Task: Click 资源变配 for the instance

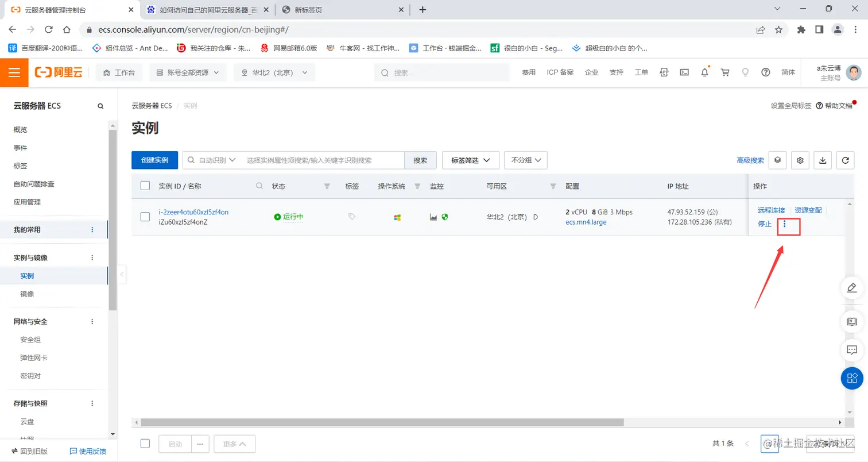Action: tap(808, 210)
